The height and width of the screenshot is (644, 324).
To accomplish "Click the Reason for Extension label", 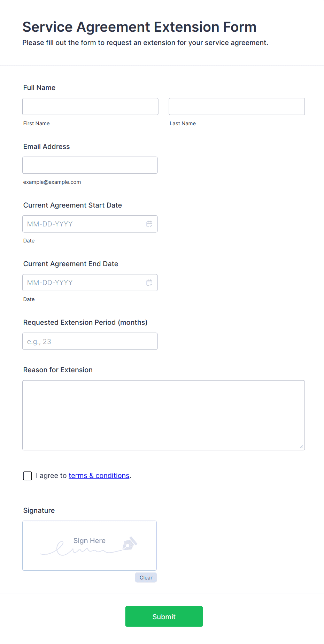I will pyautogui.click(x=58, y=370).
